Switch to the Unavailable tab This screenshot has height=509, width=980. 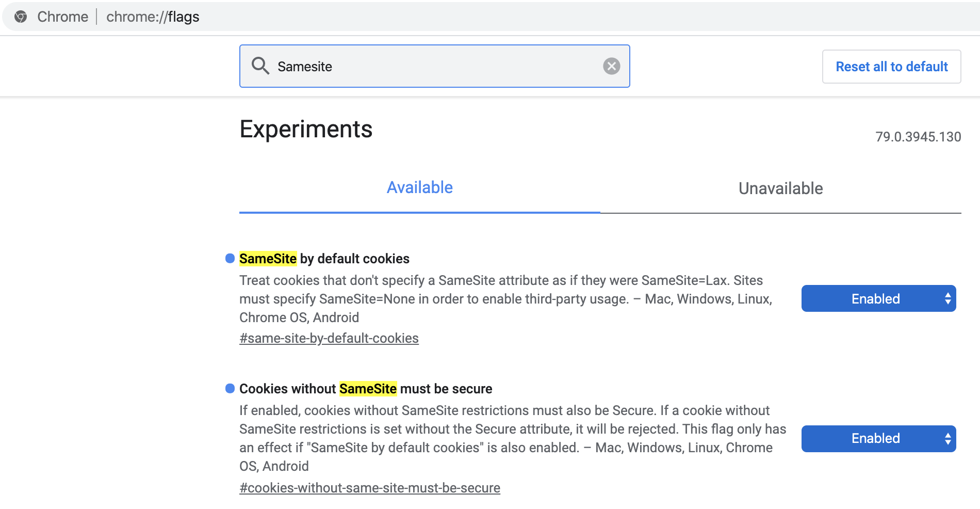coord(780,188)
